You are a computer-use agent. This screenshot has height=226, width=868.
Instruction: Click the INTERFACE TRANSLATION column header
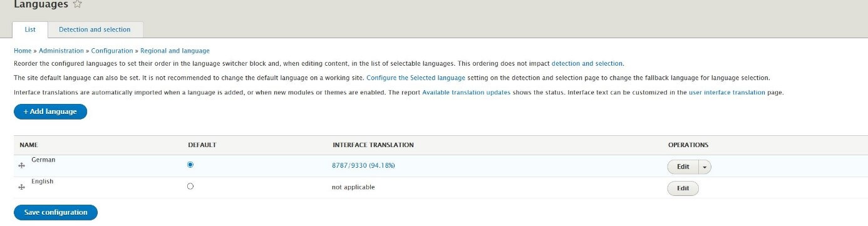pyautogui.click(x=373, y=145)
